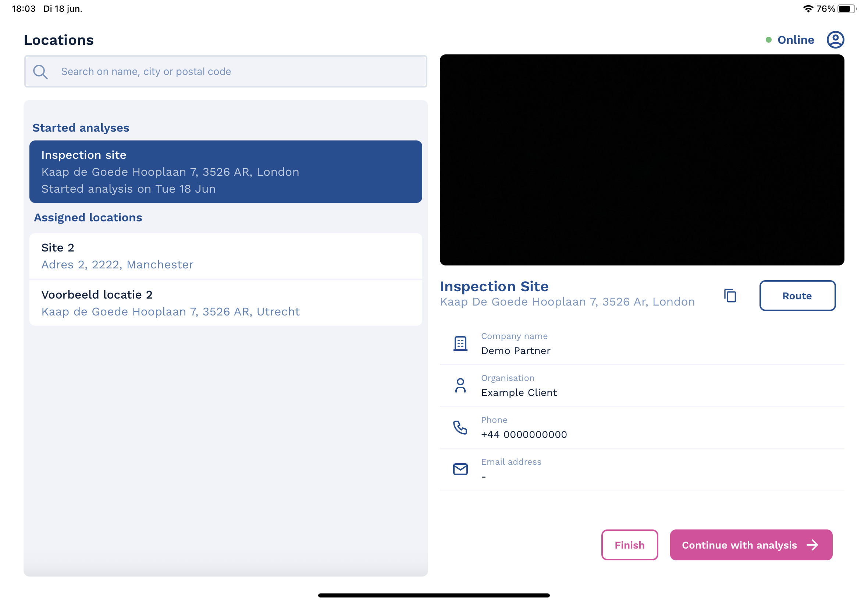Select Voorbeeld locatie 2 in Utrecht
The height and width of the screenshot is (603, 868).
225,303
